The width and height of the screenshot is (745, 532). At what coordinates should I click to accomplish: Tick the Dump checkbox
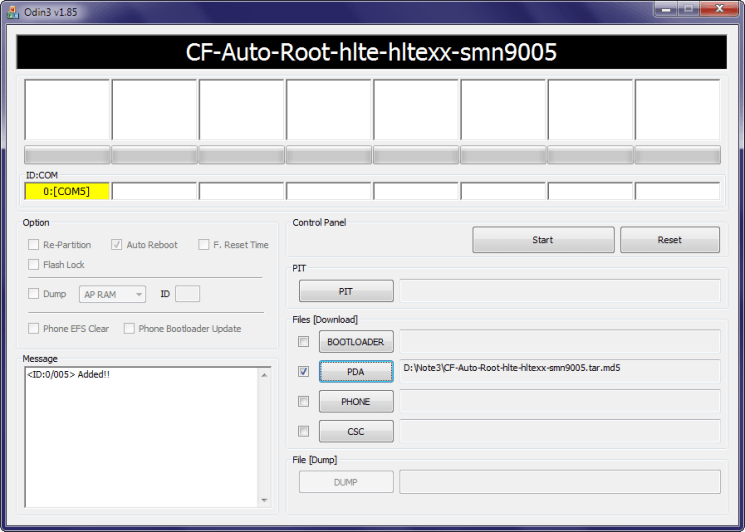[x=33, y=294]
